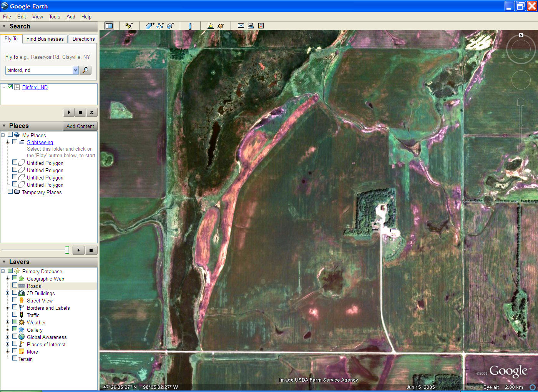538x392 pixels.
Task: Open the Edit menu
Action: click(22, 17)
